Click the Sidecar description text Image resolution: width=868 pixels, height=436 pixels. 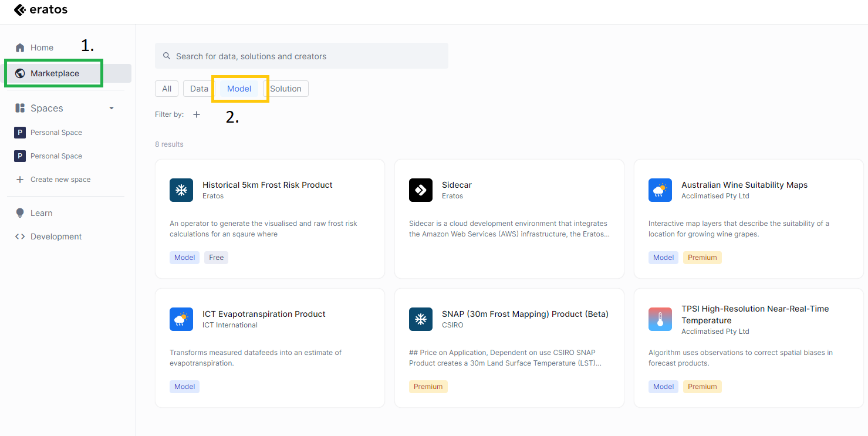509,229
